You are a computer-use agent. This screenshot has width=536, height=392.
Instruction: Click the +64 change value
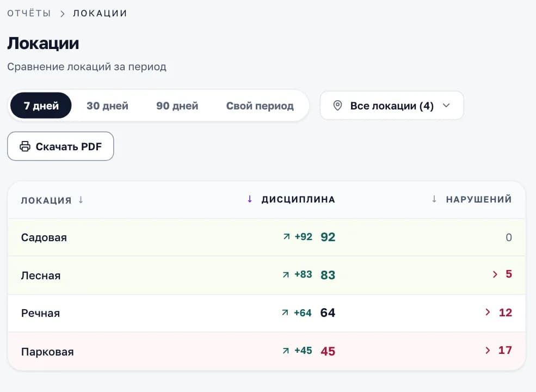coord(303,313)
